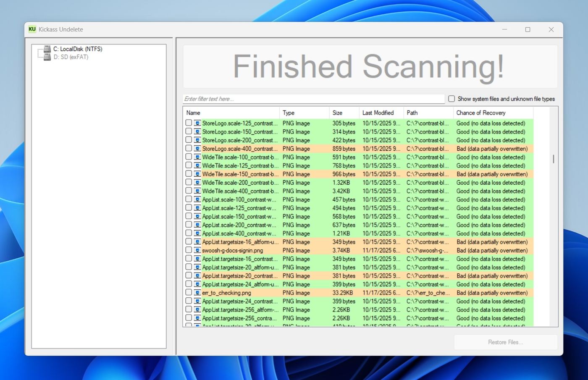The image size is (588, 380).
Task: Select the C: LocalDisk (NTFS) drive
Action: pos(77,49)
